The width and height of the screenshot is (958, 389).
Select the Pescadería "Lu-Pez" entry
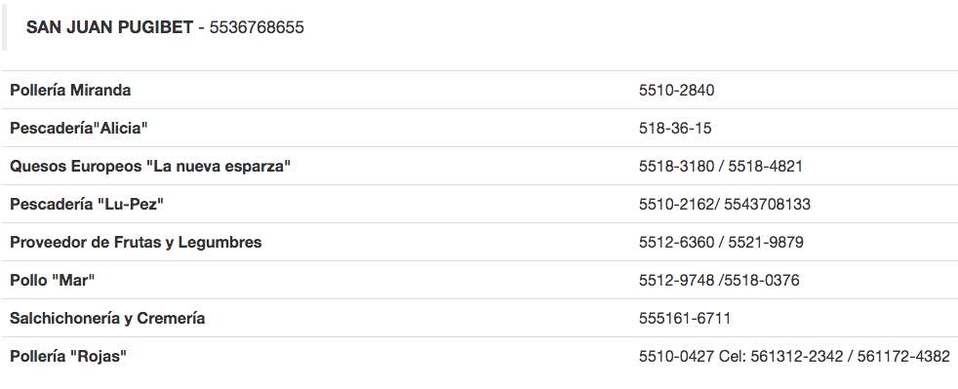[x=87, y=204]
